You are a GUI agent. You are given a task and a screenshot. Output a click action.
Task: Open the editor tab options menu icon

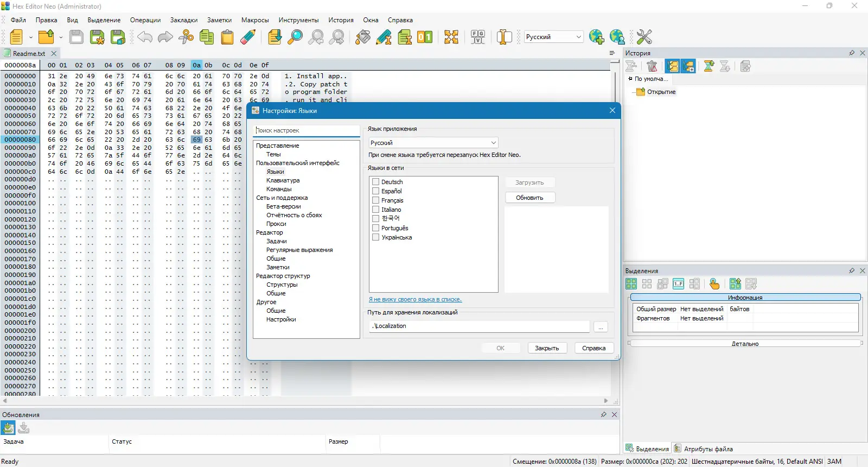[x=612, y=53]
